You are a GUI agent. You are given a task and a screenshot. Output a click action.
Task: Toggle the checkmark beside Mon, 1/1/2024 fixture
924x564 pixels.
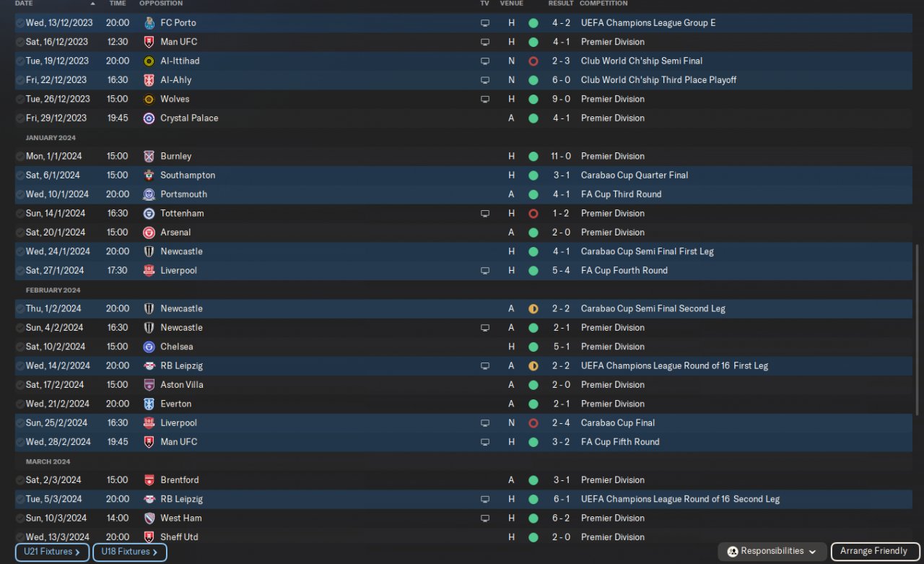coord(19,157)
